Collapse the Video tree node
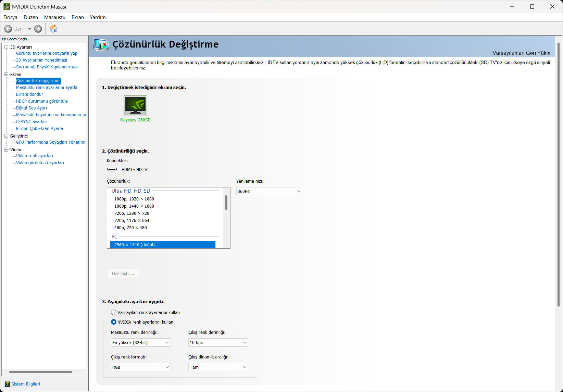The image size is (563, 392). click(x=6, y=150)
